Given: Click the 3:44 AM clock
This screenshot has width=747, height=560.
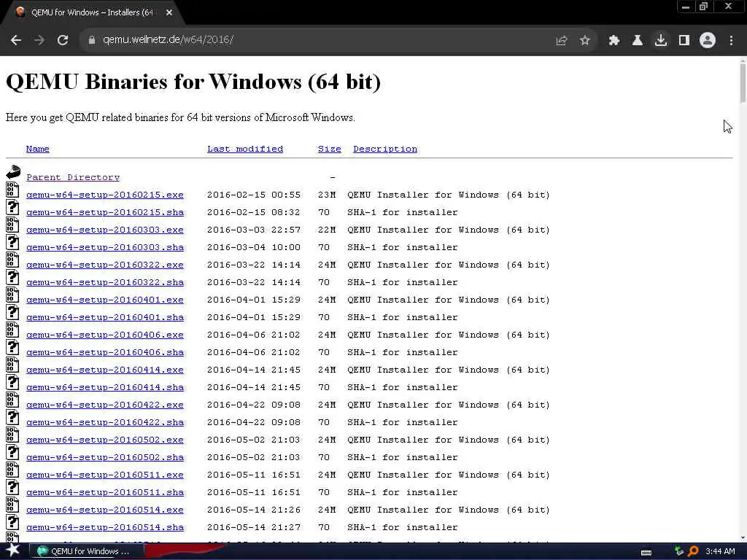Looking at the screenshot, I should point(720,551).
